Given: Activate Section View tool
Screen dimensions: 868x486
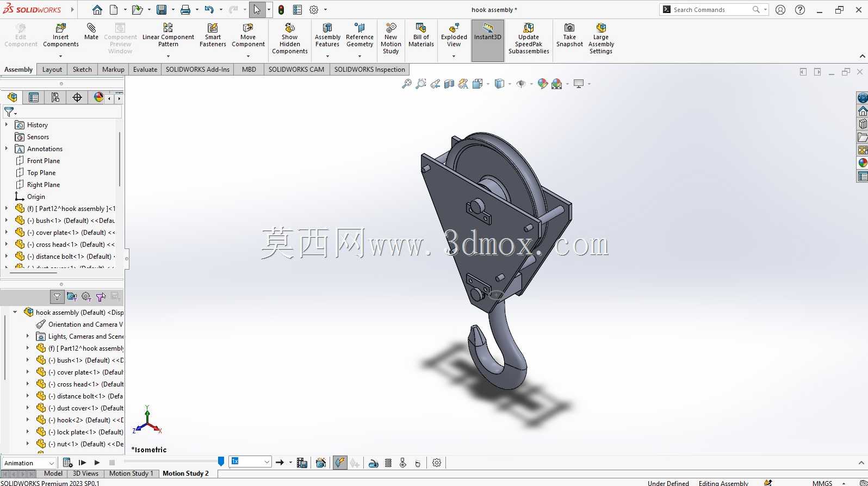Looking at the screenshot, I should point(449,84).
